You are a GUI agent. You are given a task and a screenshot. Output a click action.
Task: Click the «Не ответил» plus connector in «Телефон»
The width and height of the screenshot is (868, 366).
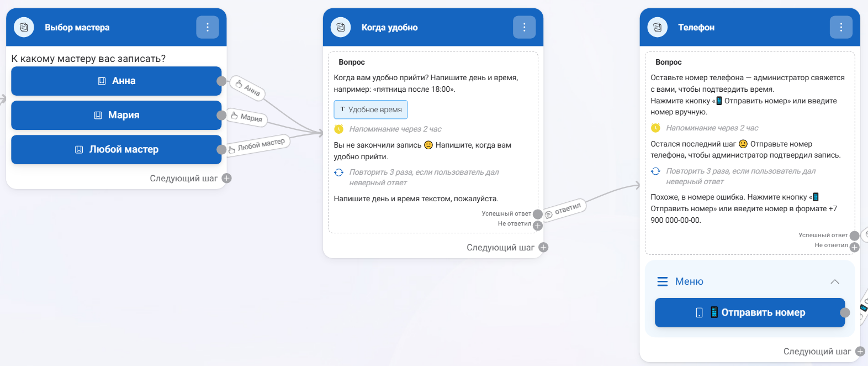click(855, 247)
